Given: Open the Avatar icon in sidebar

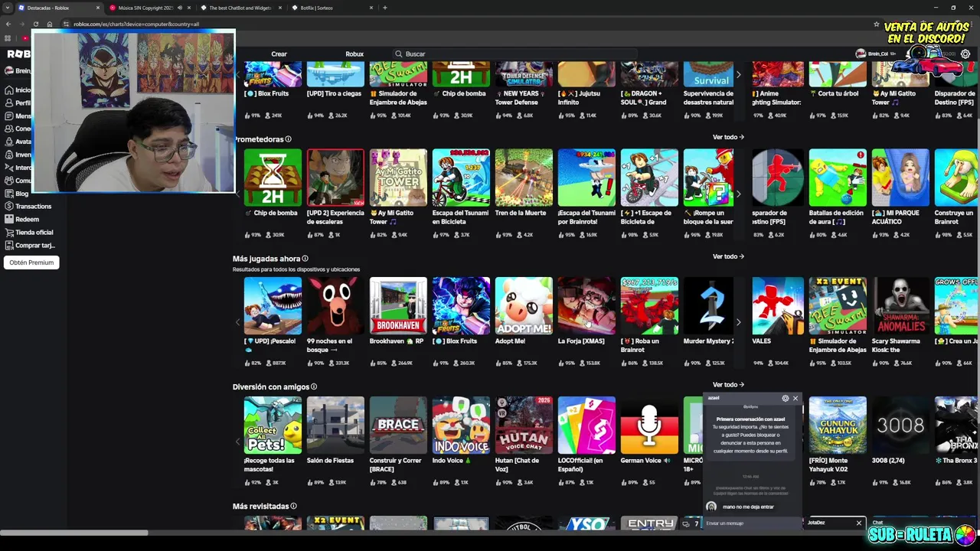Looking at the screenshot, I should pyautogui.click(x=8, y=142).
